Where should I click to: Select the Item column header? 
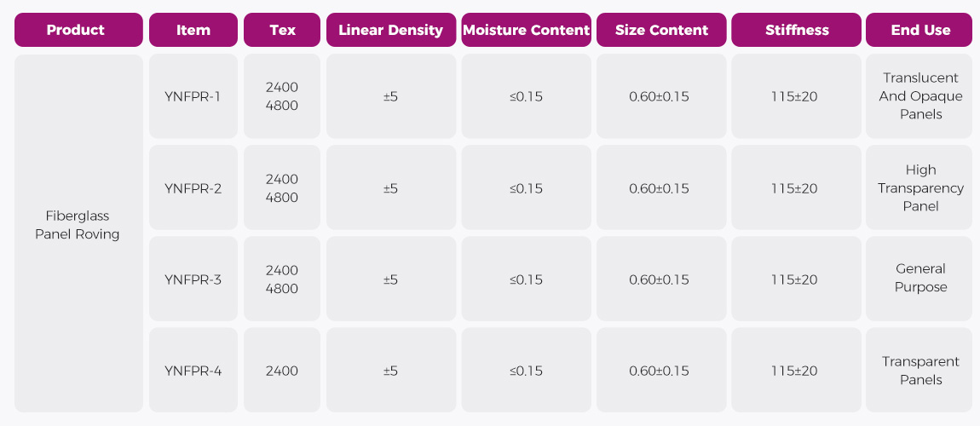pyautogui.click(x=193, y=30)
